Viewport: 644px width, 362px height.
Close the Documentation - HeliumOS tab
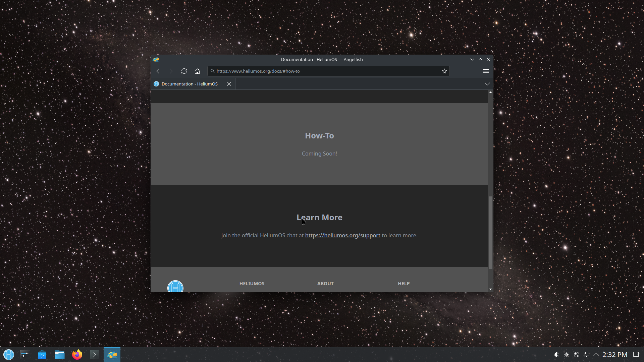click(x=229, y=84)
